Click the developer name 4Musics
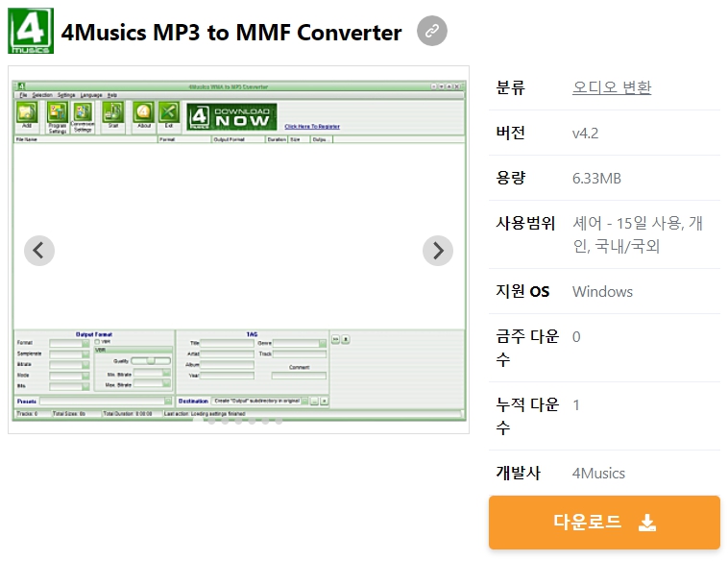Screen dimensions: 728x561 pos(598,474)
